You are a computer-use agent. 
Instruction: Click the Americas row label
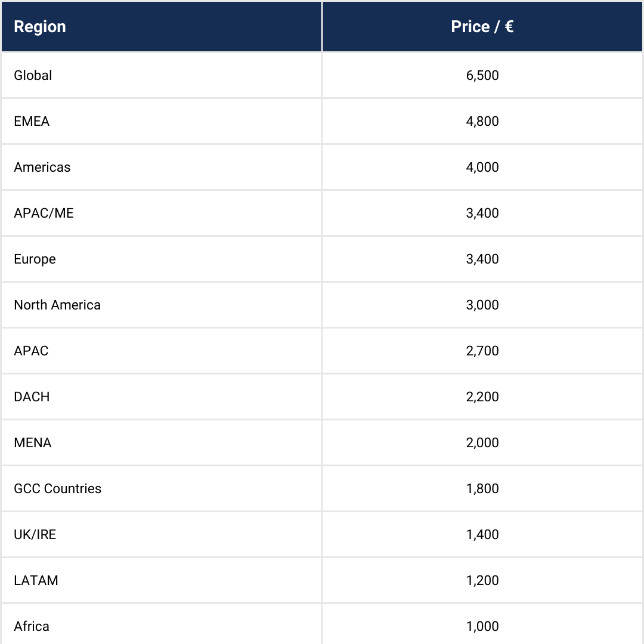pyautogui.click(x=42, y=167)
